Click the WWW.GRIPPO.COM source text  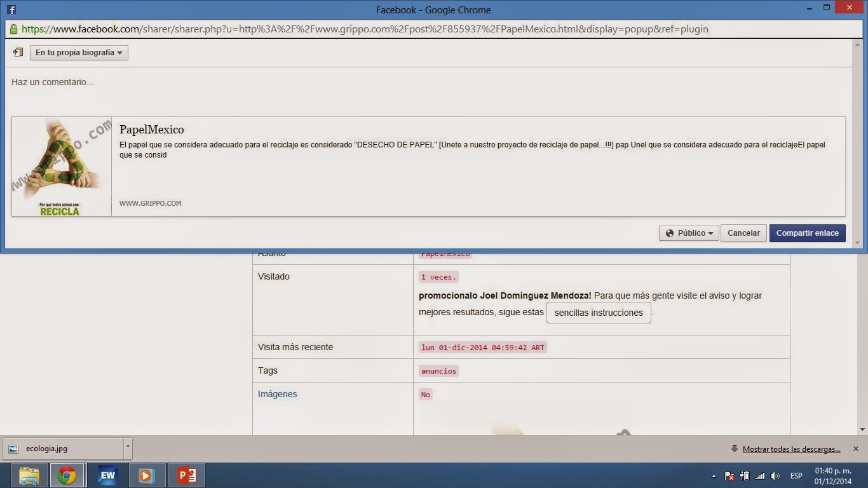click(x=151, y=203)
